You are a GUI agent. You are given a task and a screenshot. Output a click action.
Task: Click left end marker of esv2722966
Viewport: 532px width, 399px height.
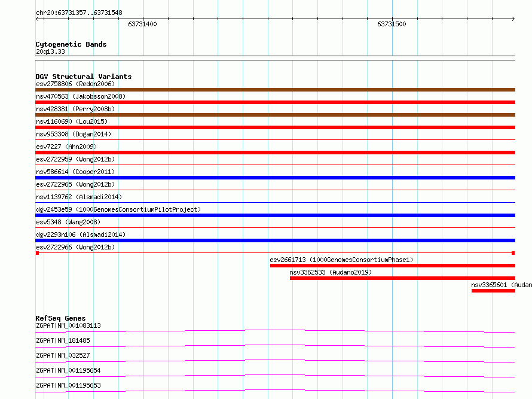37,253
